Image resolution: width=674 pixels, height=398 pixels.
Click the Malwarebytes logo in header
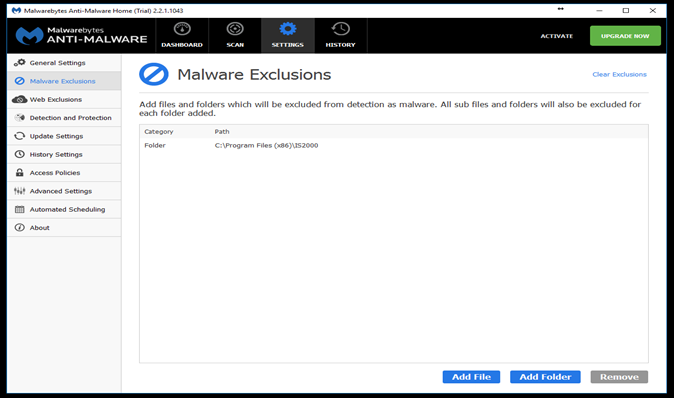coord(29,36)
